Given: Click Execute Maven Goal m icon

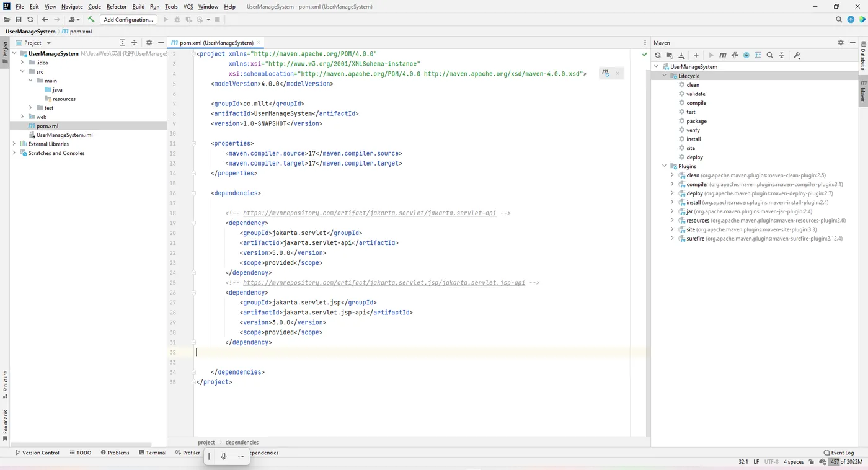Looking at the screenshot, I should point(723,55).
